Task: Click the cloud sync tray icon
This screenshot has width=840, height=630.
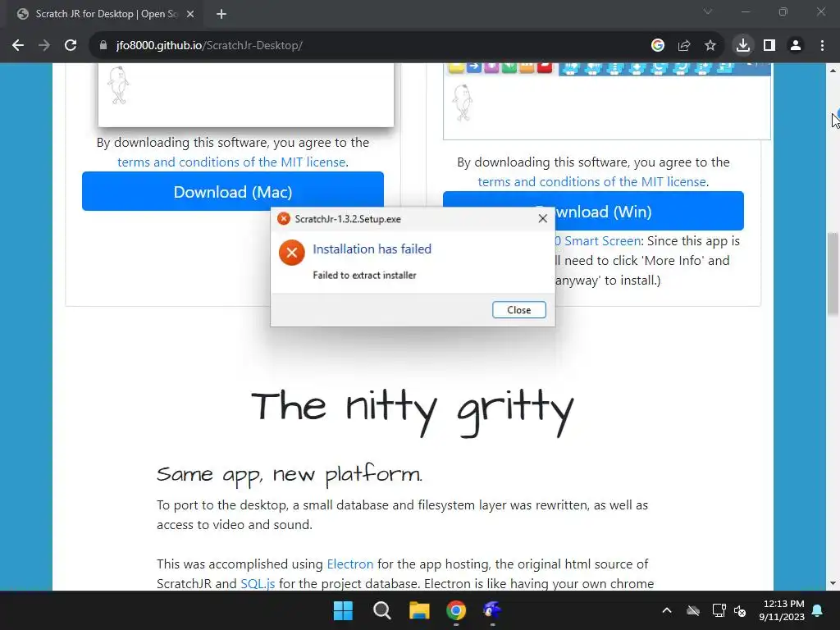Action: [x=692, y=610]
